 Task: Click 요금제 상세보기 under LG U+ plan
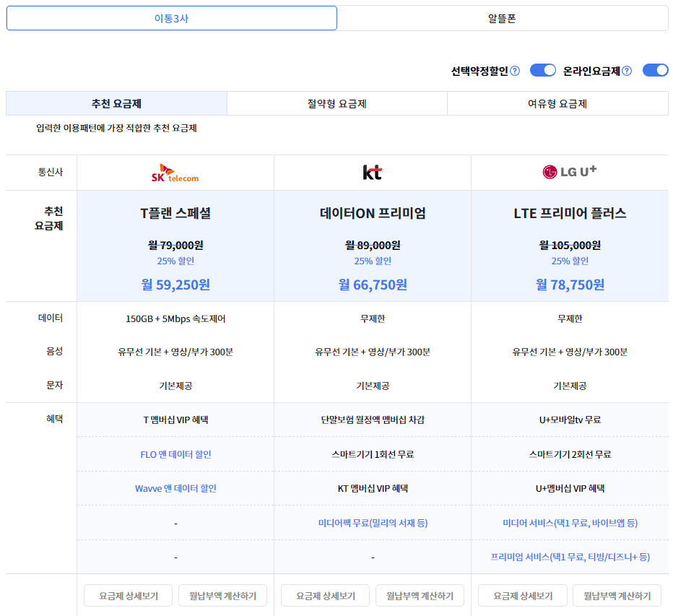pos(523,595)
